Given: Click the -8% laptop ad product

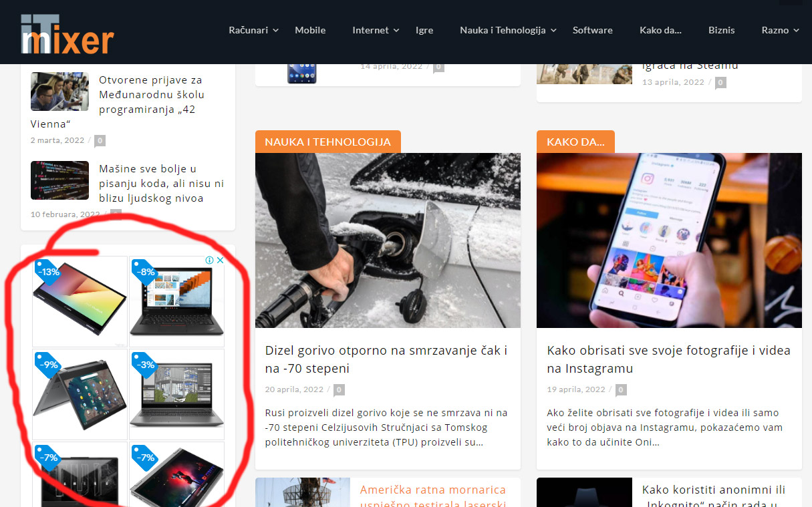Looking at the screenshot, I should click(177, 301).
